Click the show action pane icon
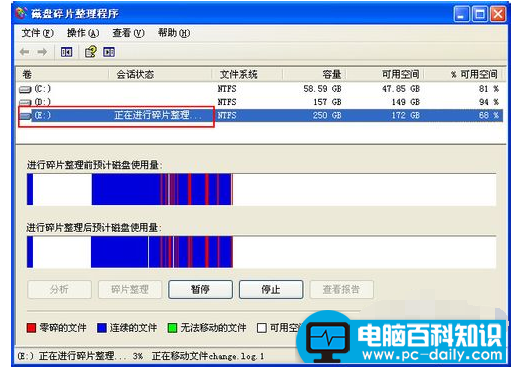Screen dimensions: 511x368 [x=109, y=52]
